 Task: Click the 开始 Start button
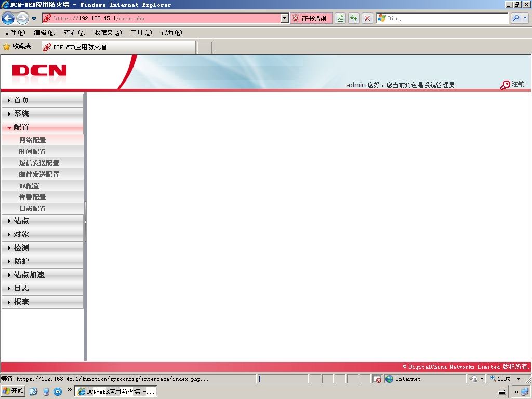[x=13, y=391]
